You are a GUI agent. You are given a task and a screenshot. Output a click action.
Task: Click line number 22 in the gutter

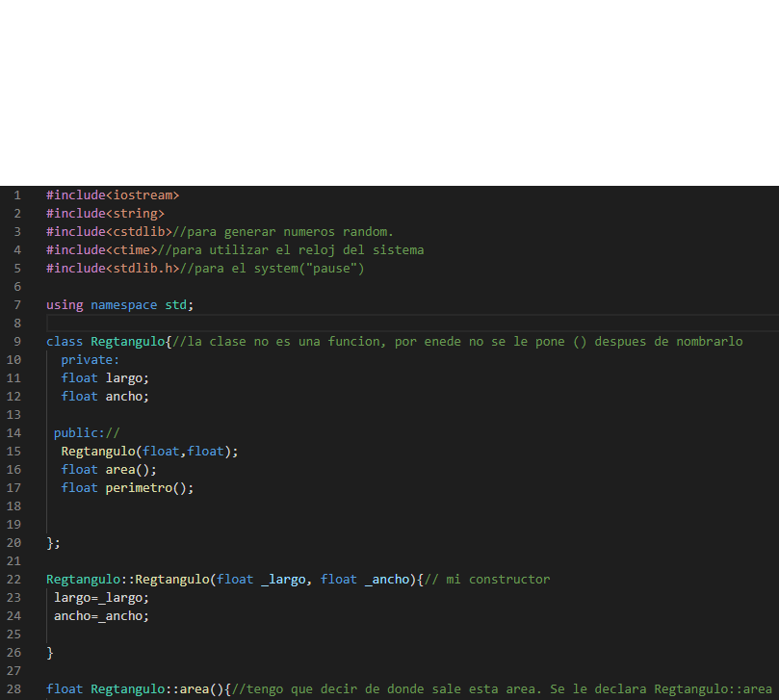pyautogui.click(x=13, y=579)
